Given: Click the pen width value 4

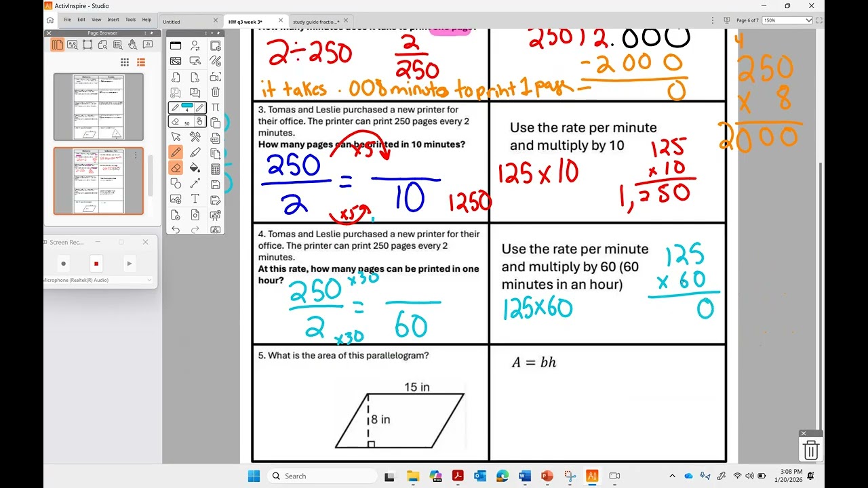Looking at the screenshot, I should pyautogui.click(x=187, y=110).
